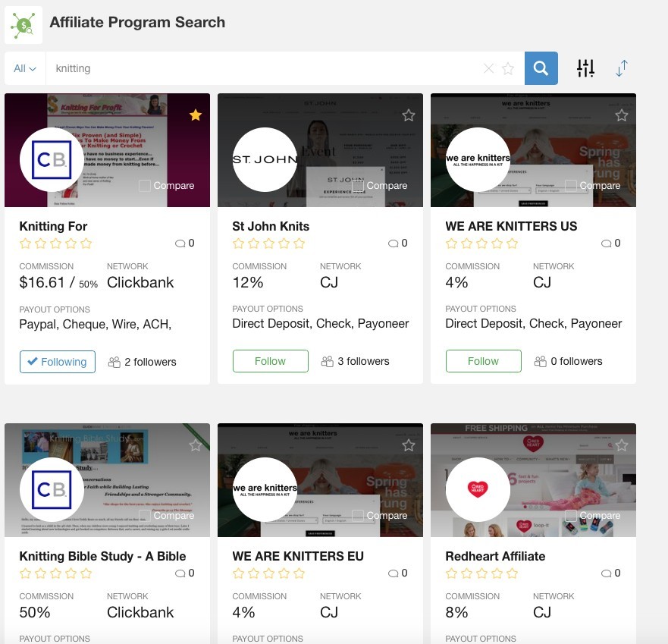Click comment bubble on WE ARE KNITTERS US

(607, 243)
